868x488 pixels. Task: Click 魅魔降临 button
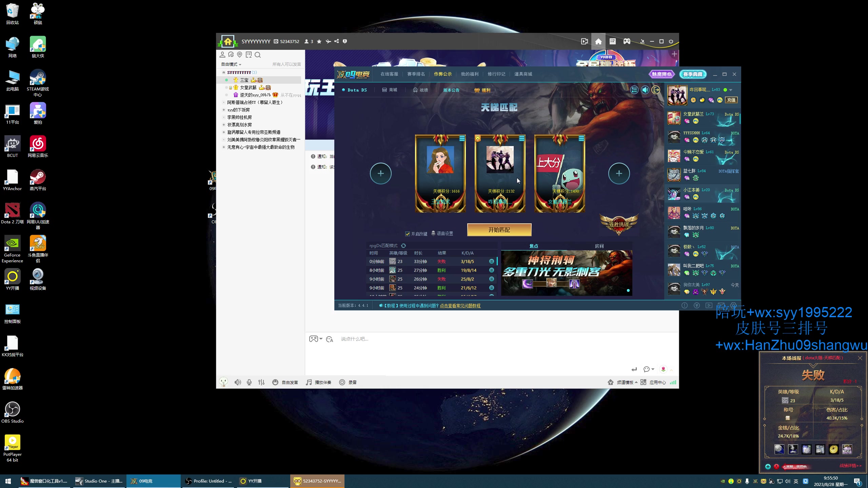(x=662, y=74)
